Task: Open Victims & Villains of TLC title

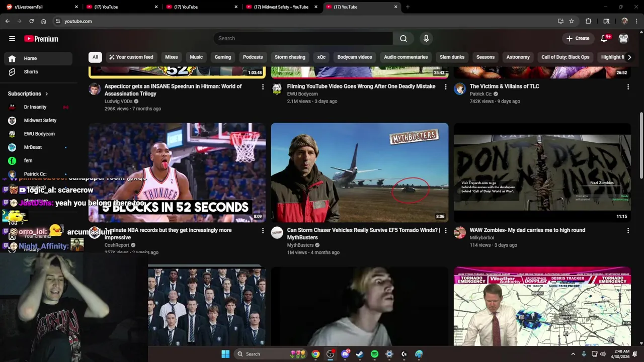Action: pyautogui.click(x=504, y=86)
